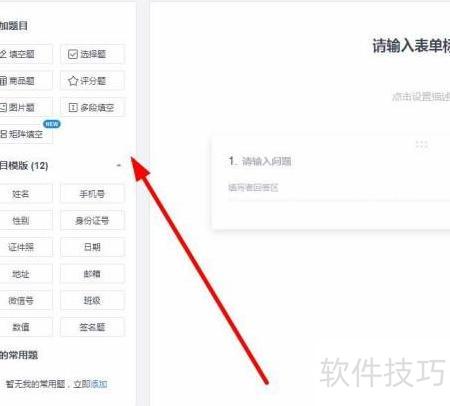Insert the 手机号 template question
450x406 pixels.
pos(92,194)
